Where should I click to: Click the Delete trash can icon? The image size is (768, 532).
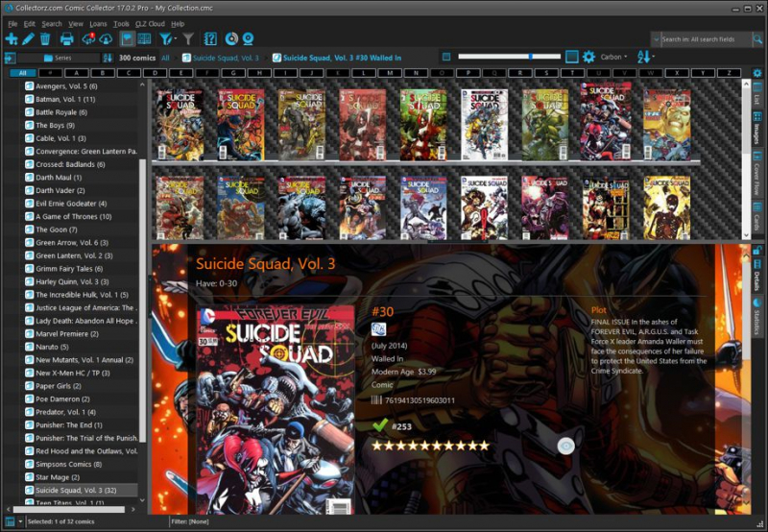(x=45, y=38)
